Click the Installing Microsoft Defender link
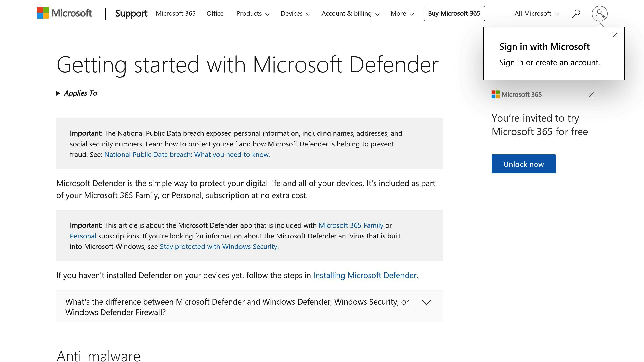 tap(365, 275)
